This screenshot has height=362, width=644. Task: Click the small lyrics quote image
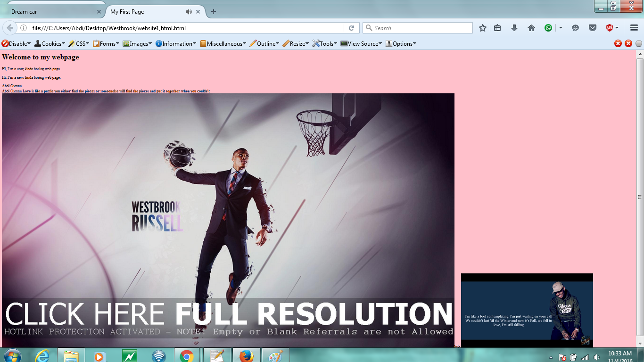pos(527,311)
